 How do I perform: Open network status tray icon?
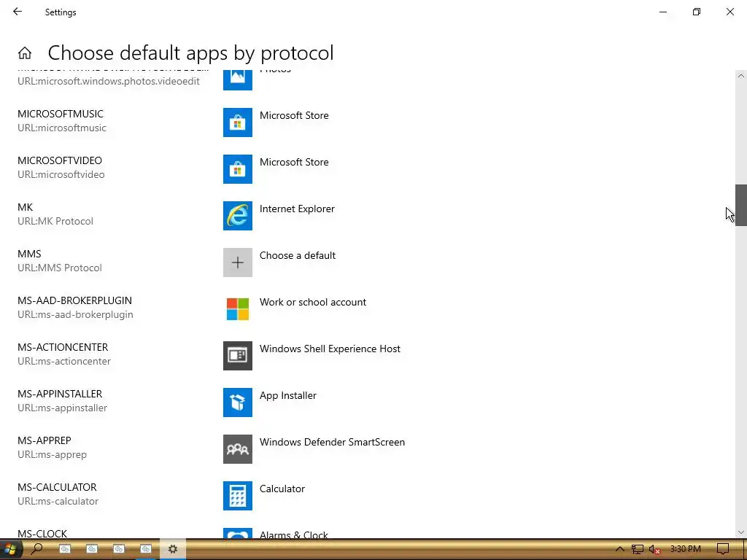point(638,549)
